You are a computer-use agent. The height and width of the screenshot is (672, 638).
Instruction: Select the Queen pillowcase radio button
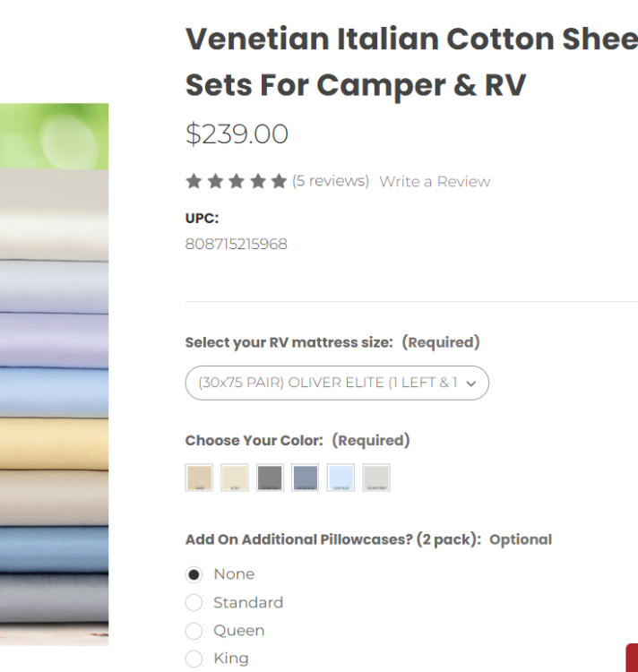[x=194, y=631]
